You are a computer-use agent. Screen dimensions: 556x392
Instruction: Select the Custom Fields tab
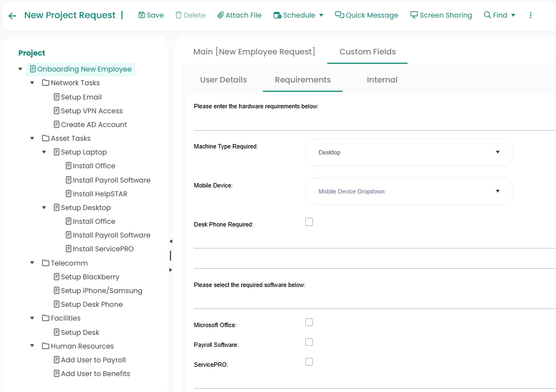click(x=367, y=52)
